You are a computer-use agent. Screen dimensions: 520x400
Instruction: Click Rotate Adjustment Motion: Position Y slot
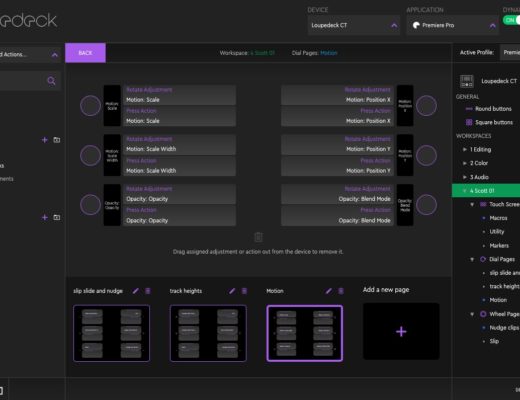pyautogui.click(x=337, y=144)
